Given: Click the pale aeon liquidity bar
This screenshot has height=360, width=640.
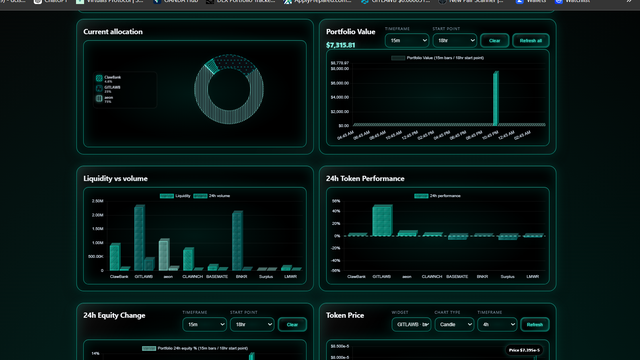Looking at the screenshot, I should [x=164, y=254].
